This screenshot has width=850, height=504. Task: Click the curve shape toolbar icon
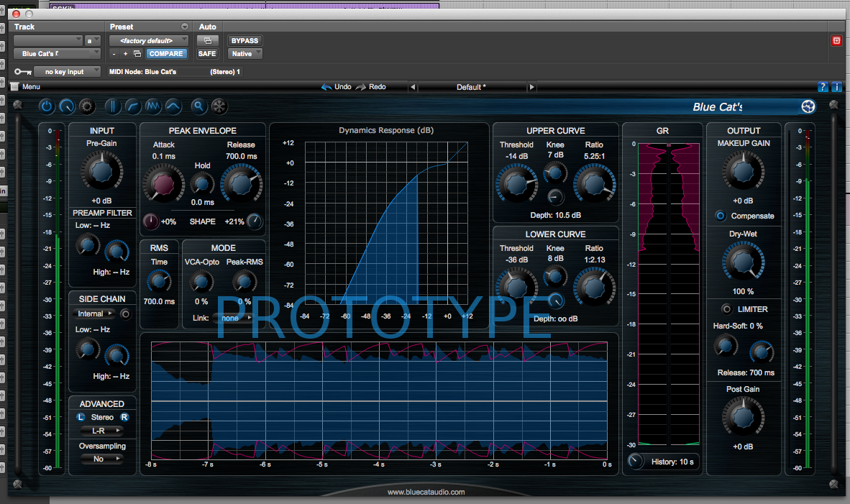point(133,106)
